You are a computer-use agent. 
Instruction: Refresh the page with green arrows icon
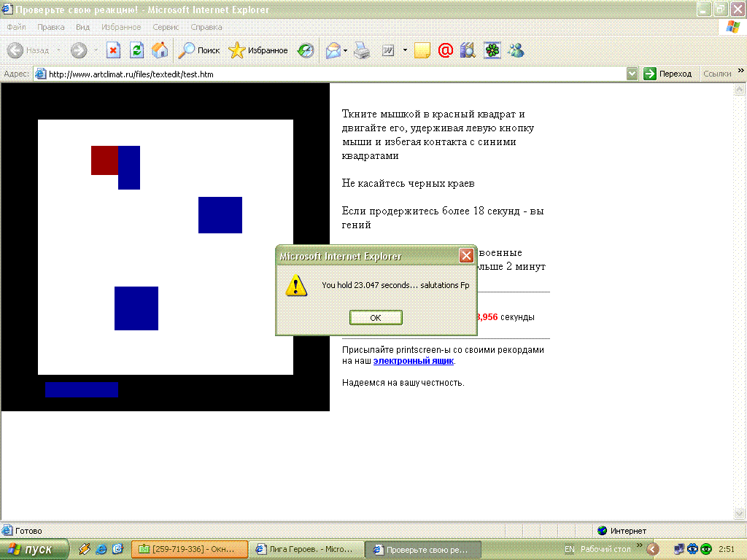click(136, 50)
